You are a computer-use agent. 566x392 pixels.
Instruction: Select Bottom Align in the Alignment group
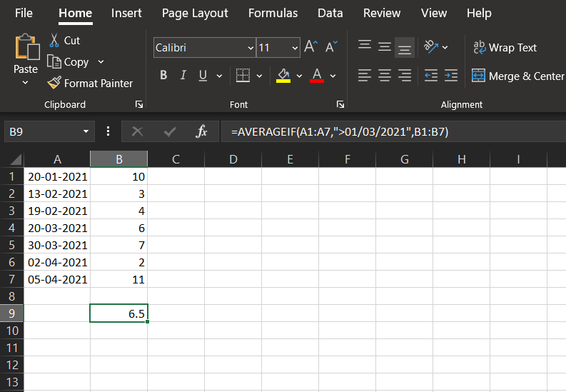tap(405, 47)
